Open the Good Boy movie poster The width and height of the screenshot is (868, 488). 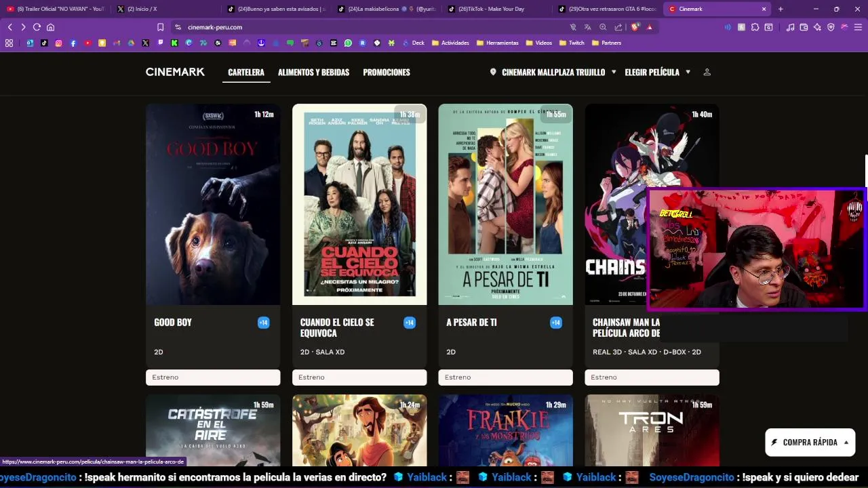click(213, 204)
